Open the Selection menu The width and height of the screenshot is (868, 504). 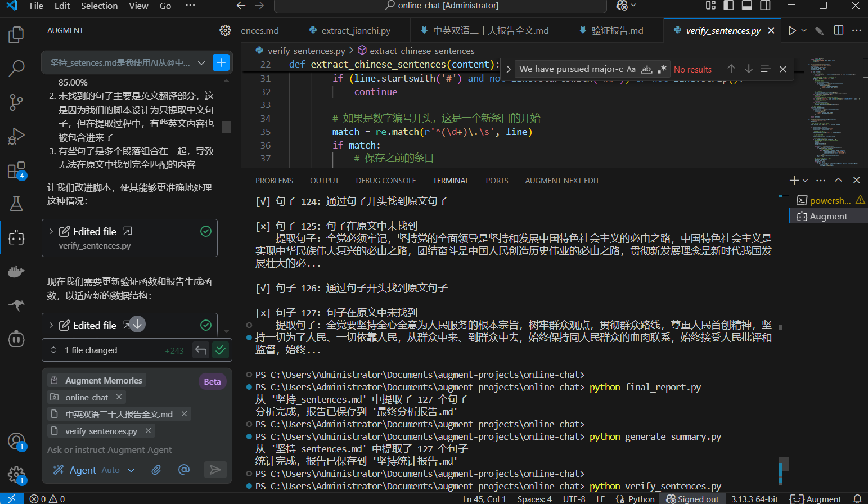pos(99,6)
